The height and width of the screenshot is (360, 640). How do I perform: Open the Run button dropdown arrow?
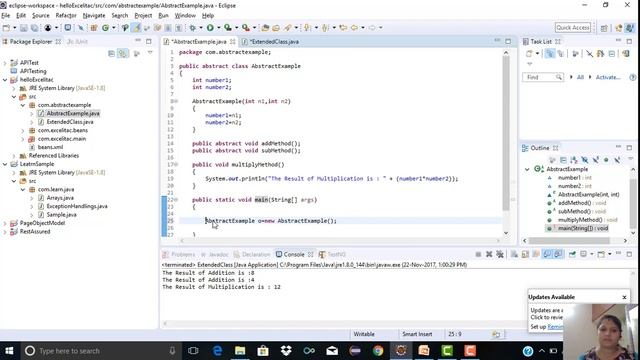tap(218, 28)
